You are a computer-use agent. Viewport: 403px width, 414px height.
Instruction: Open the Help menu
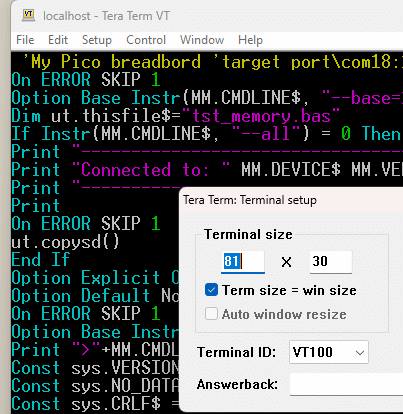(250, 40)
